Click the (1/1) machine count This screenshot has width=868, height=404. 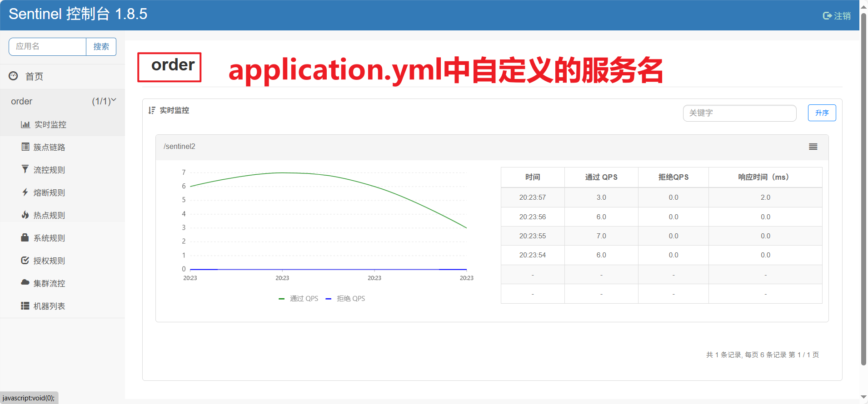pos(101,101)
